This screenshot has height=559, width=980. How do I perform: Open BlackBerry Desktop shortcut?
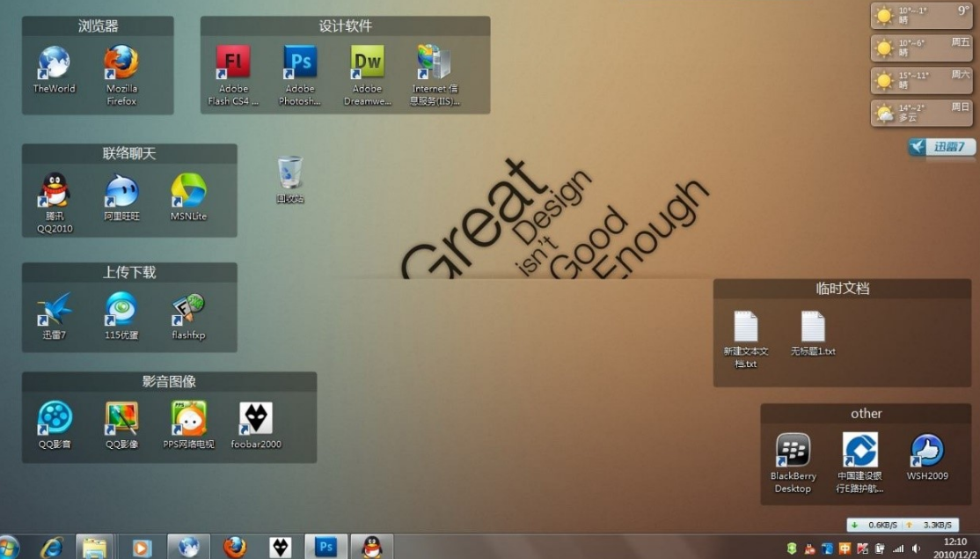pos(793,451)
